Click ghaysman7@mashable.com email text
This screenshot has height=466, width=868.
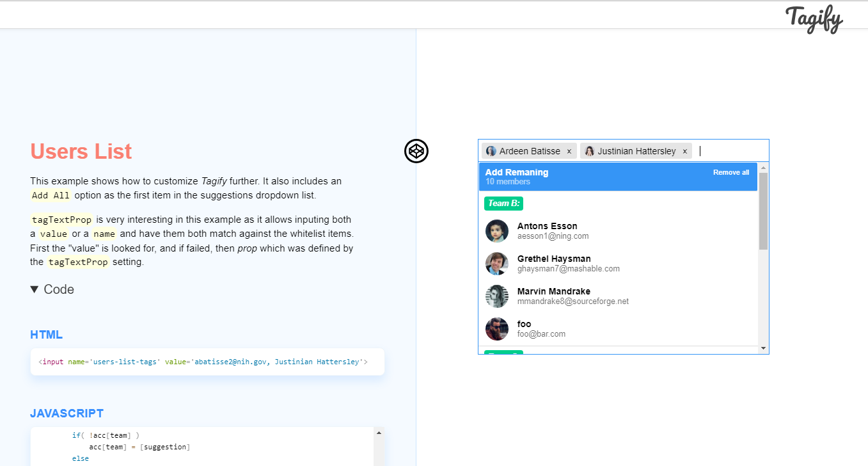[569, 269]
